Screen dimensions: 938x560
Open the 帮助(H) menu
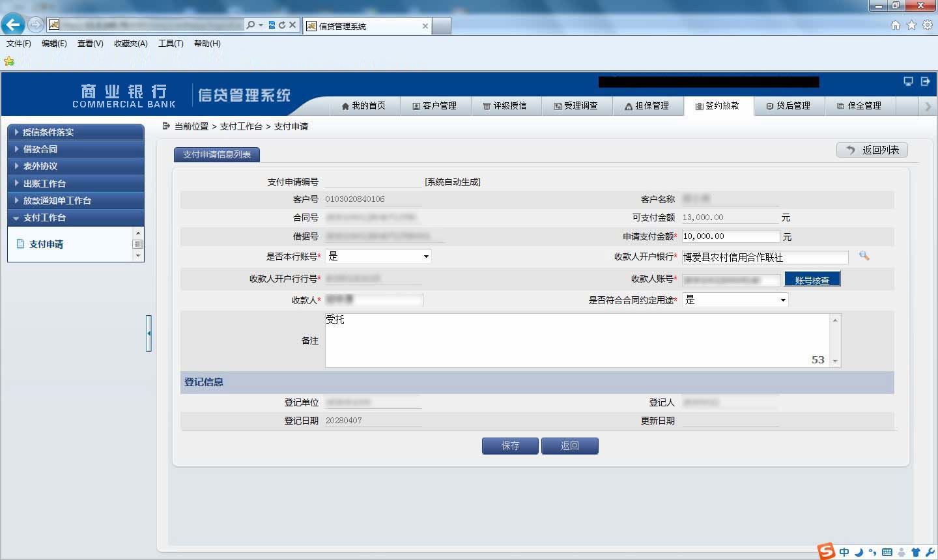point(207,44)
